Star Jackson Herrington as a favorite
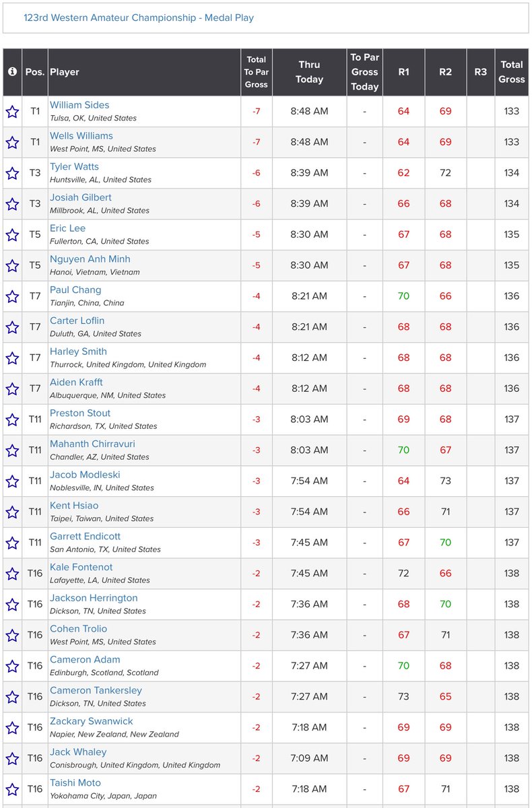Image resolution: width=532 pixels, height=808 pixels. [x=12, y=605]
